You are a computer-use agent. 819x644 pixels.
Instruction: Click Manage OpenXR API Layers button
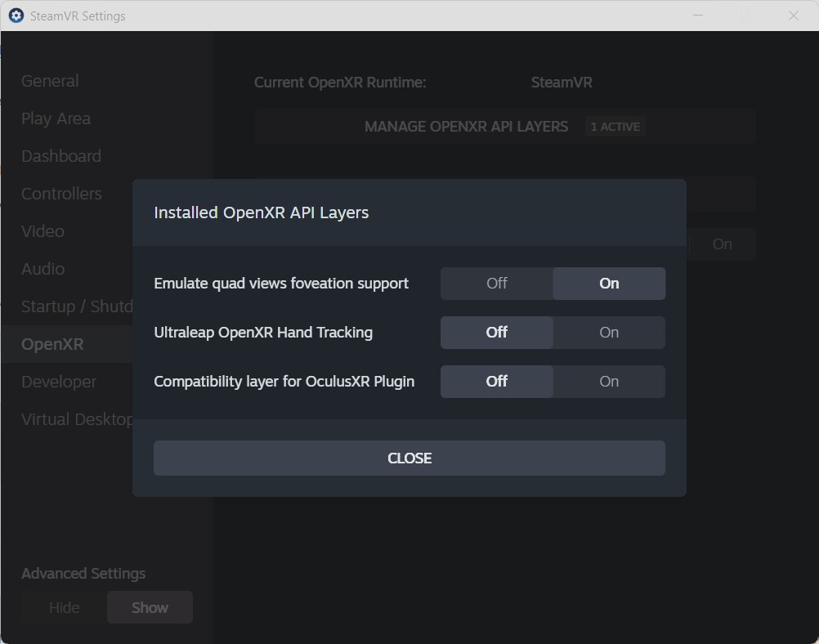[504, 127]
